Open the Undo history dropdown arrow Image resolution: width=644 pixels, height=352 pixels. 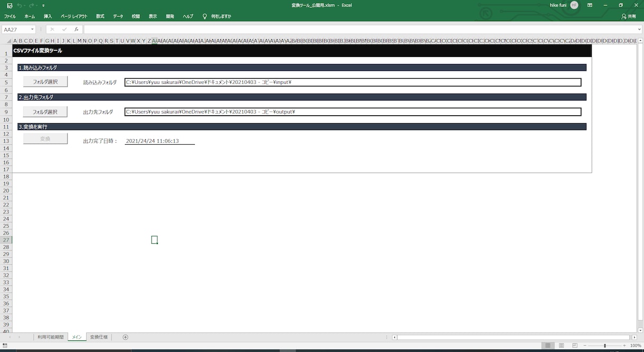point(25,5)
